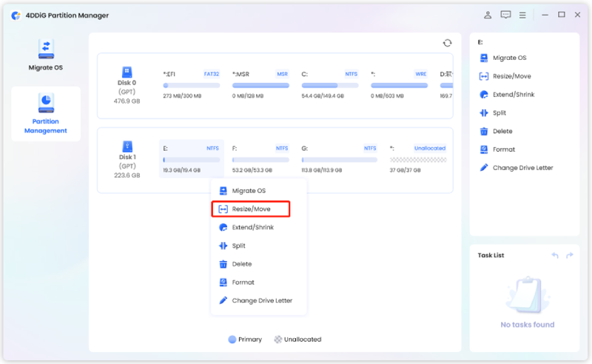Close the Partition Manager window
592x364 pixels.
(578, 15)
